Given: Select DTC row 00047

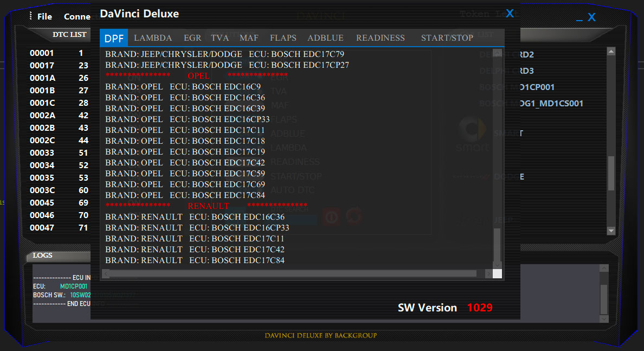Looking at the screenshot, I should pos(59,228).
